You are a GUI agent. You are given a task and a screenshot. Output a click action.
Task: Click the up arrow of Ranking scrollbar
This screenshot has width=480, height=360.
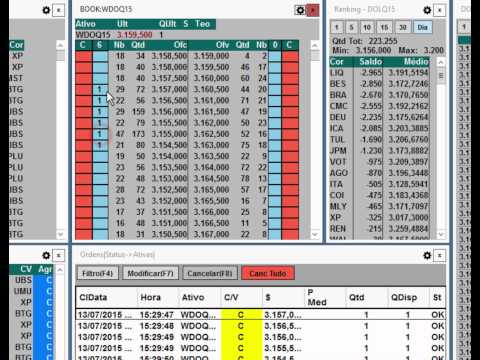[441, 62]
